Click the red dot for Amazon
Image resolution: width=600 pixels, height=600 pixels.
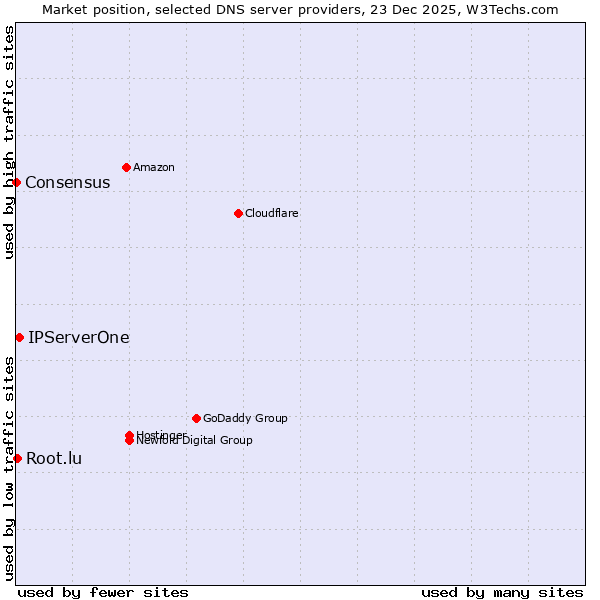(x=126, y=167)
